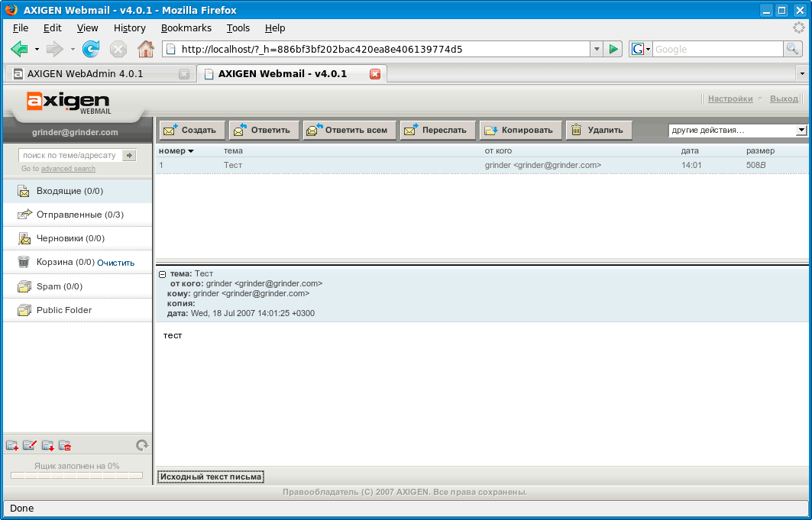Click the create folder icon
The image size is (812, 520).
tap(12, 445)
